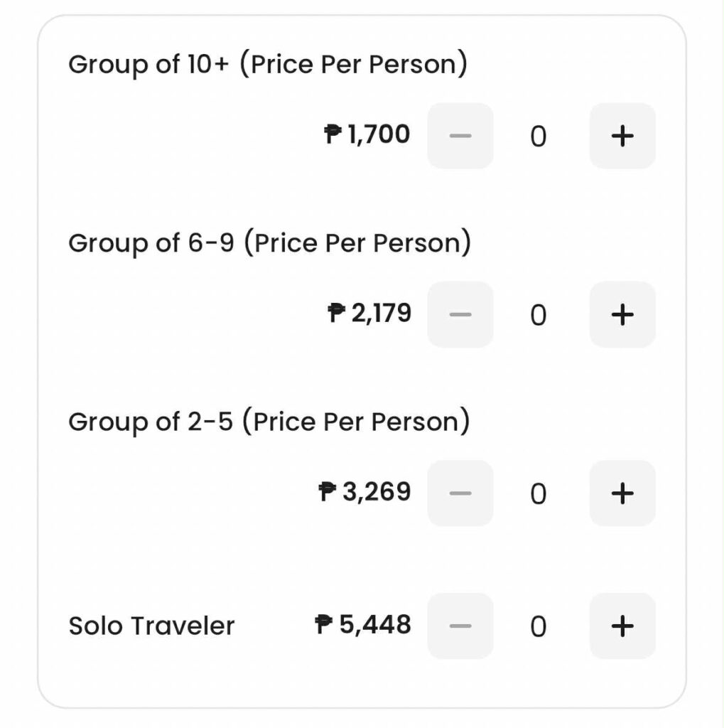Select the Group of 6-9 option label
Screen dimensions: 724x728
click(x=269, y=243)
